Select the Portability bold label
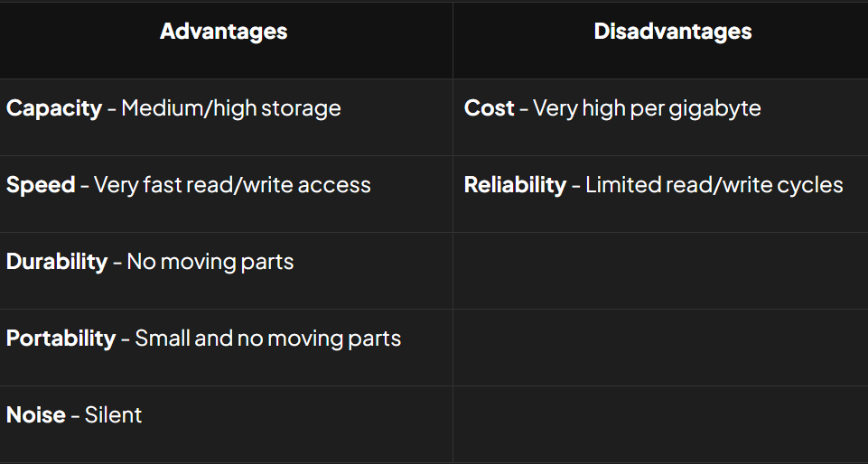 61,339
